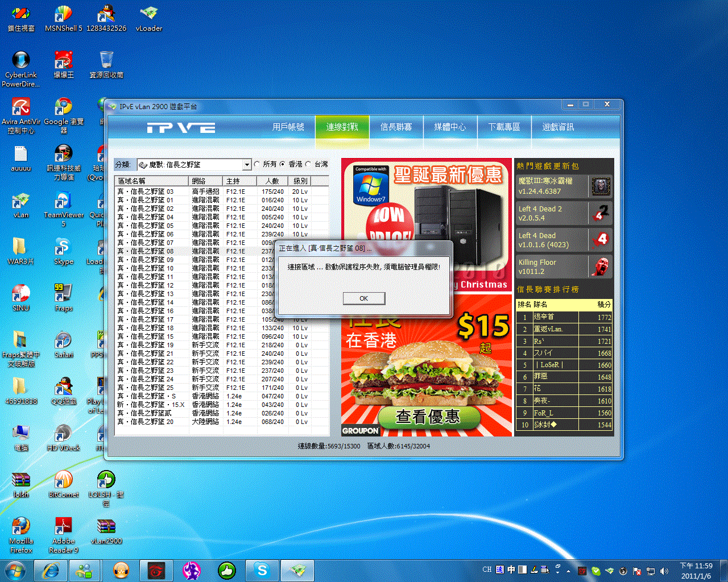The width and height of the screenshot is (728, 582).
Task: Click the Left 4 Dead 2 patch icon
Action: (x=601, y=213)
